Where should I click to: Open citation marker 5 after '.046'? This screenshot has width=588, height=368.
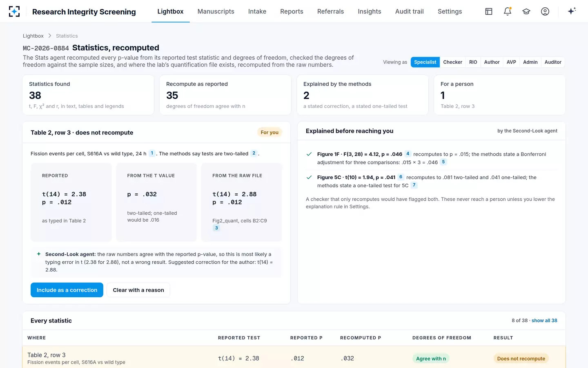pos(443,162)
